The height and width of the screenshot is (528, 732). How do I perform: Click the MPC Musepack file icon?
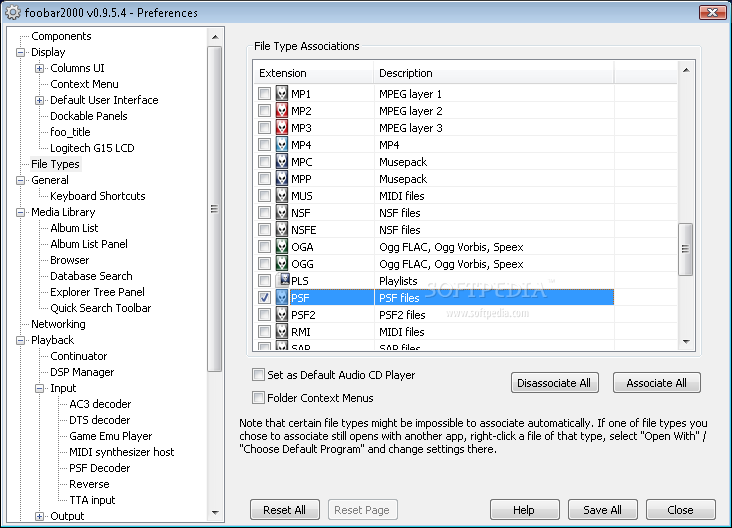[282, 162]
